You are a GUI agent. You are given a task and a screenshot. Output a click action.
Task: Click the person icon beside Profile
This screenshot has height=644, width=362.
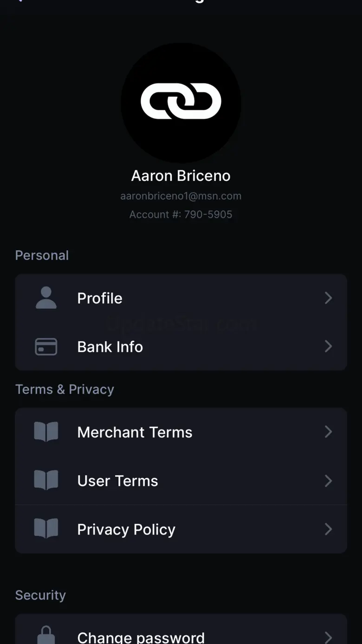[x=46, y=298]
